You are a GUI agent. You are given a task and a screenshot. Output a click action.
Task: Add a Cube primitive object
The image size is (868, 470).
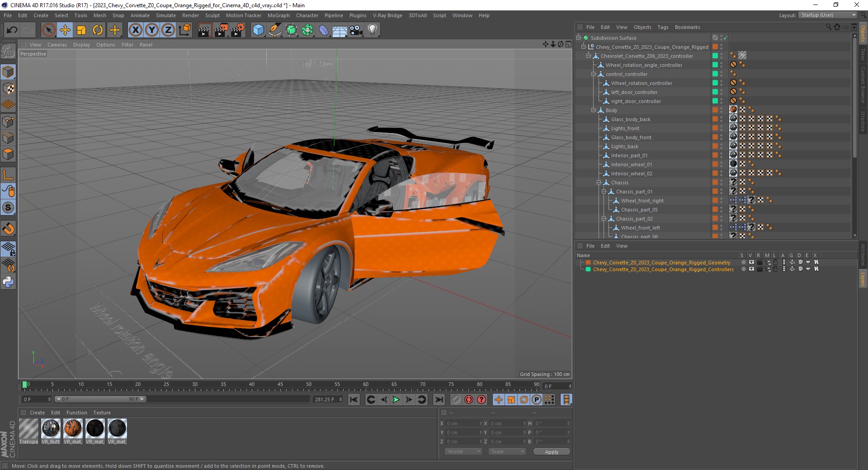[x=258, y=30]
